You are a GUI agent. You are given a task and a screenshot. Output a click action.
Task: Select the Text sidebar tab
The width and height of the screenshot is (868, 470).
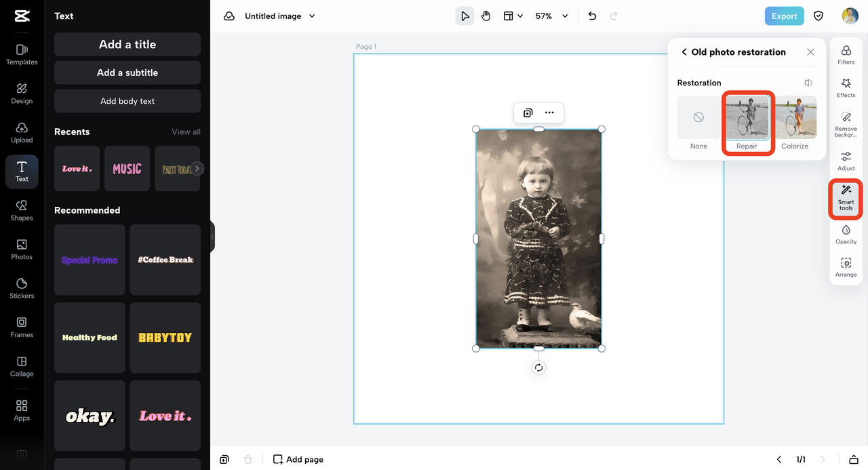pyautogui.click(x=22, y=172)
